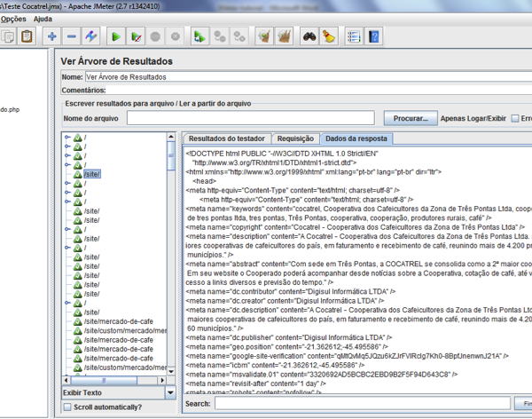Viewport: 532px width, 419px height.
Task: Switch to Resultados do testador tab
Action: tap(227, 138)
